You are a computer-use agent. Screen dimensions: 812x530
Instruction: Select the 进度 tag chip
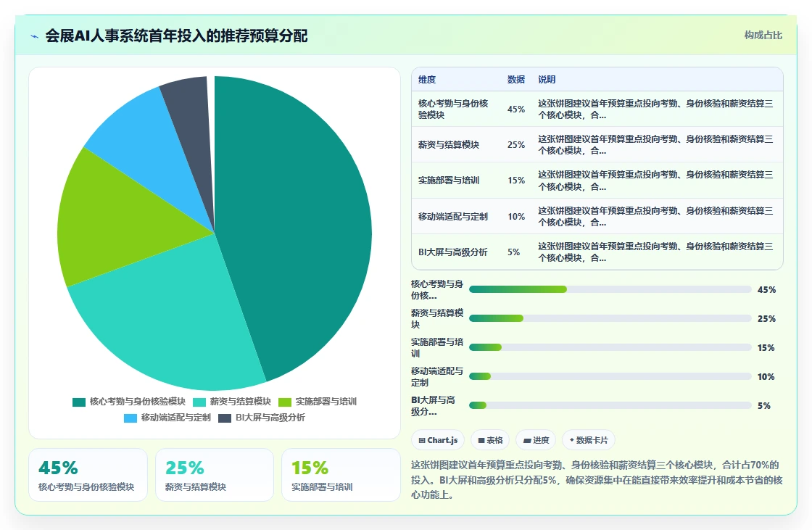(x=536, y=440)
